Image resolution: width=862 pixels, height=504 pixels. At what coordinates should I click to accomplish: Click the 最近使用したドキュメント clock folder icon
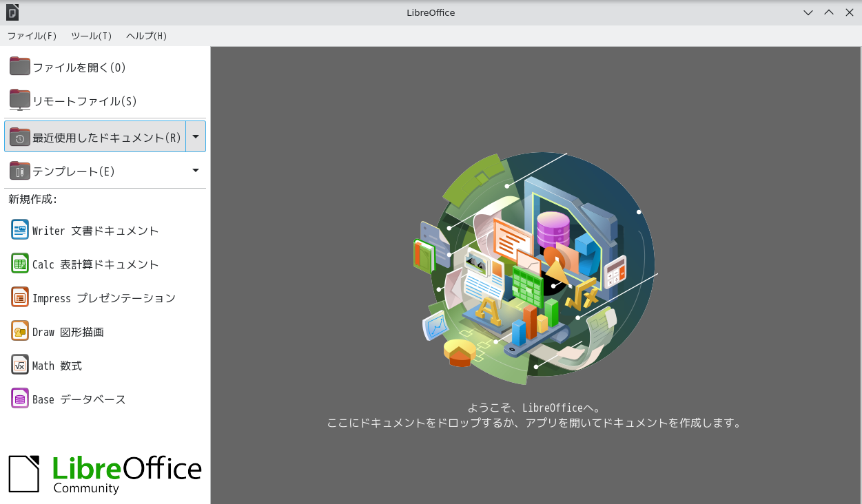[20, 136]
